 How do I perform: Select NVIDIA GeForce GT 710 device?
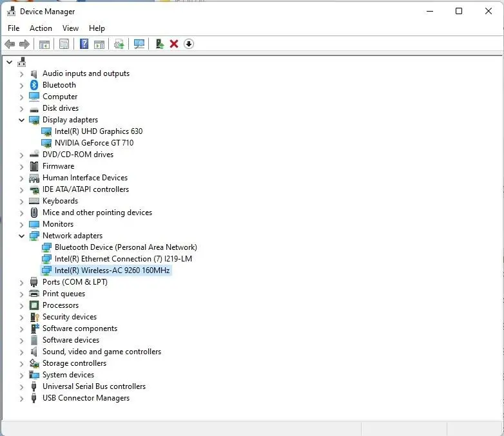point(94,143)
